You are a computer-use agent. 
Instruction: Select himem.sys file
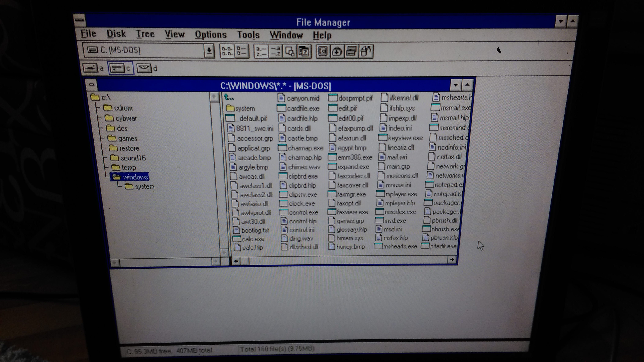346,238
